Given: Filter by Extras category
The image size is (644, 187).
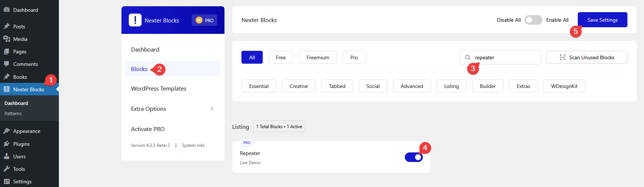Looking at the screenshot, I should pos(523,86).
